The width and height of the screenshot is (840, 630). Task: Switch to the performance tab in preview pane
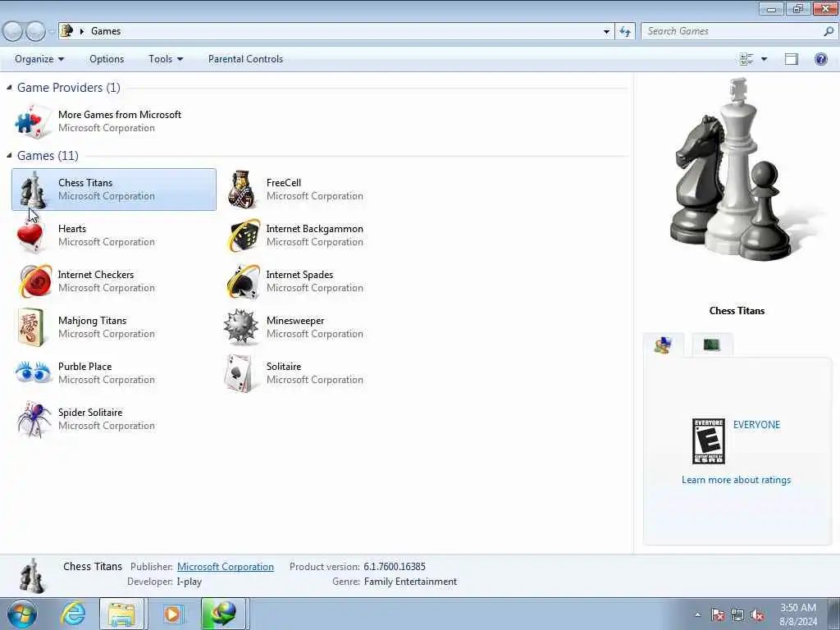tap(712, 345)
